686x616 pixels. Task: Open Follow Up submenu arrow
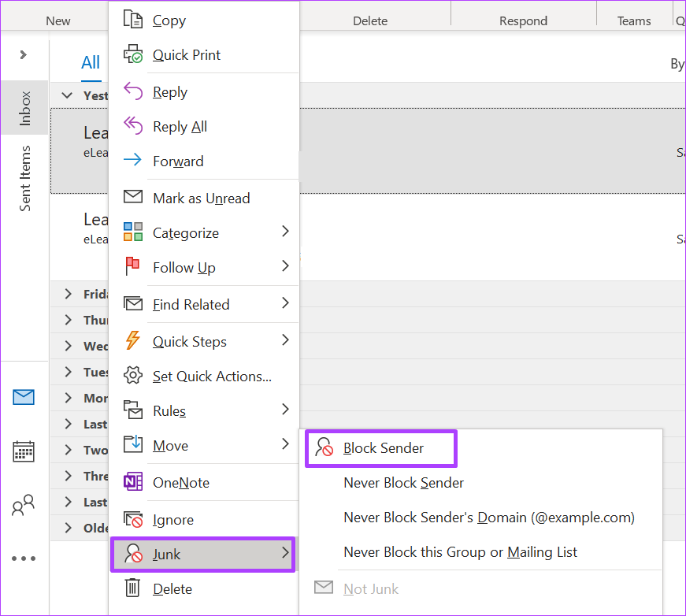point(285,266)
